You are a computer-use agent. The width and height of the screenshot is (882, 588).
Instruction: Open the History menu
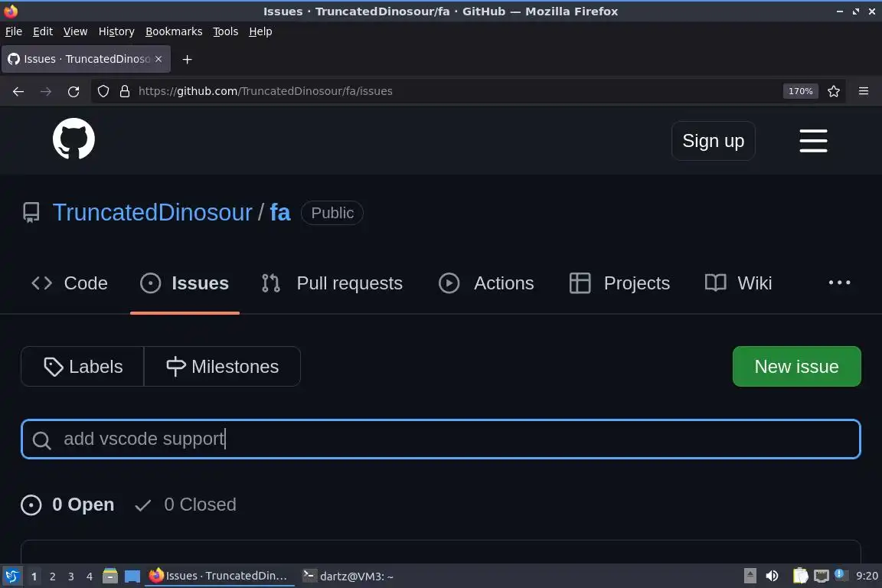(116, 31)
